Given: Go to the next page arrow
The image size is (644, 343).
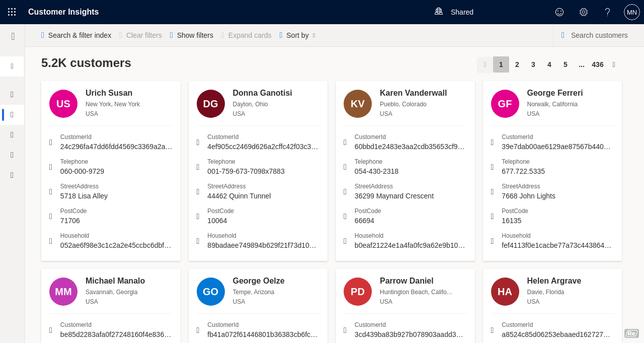Looking at the screenshot, I should click(x=614, y=64).
